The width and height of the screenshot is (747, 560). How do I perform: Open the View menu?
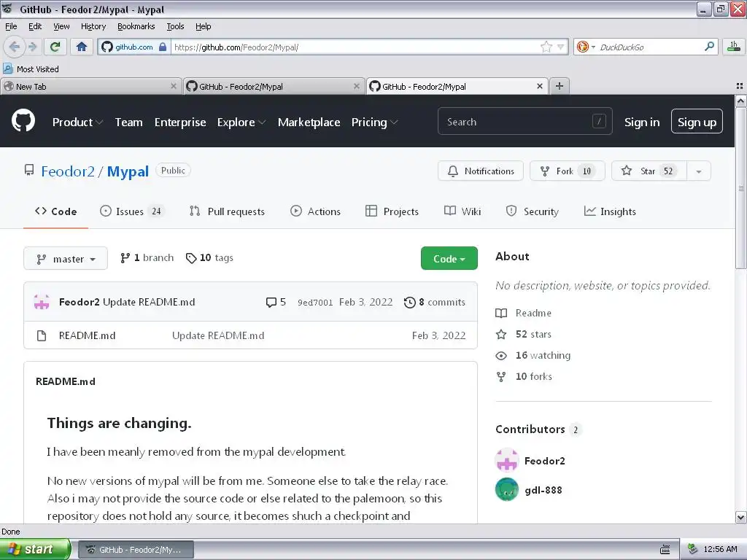(x=61, y=26)
